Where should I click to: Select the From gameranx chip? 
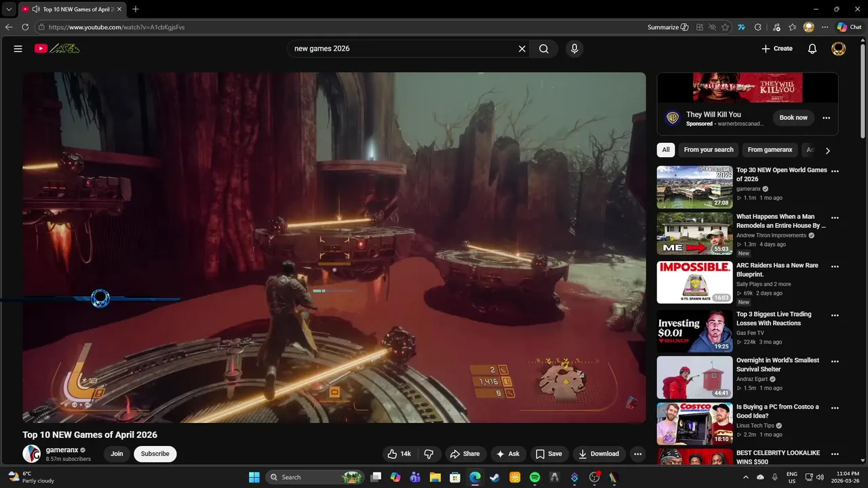770,150
